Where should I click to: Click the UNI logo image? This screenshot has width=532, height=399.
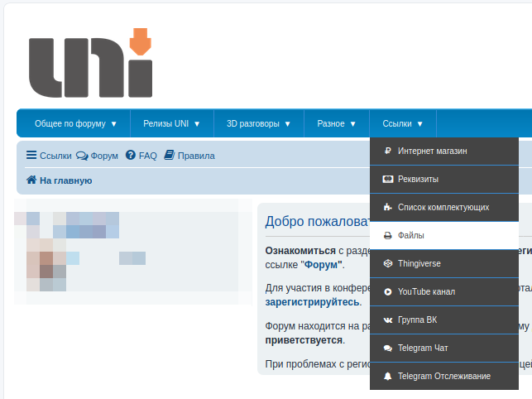coord(90,63)
